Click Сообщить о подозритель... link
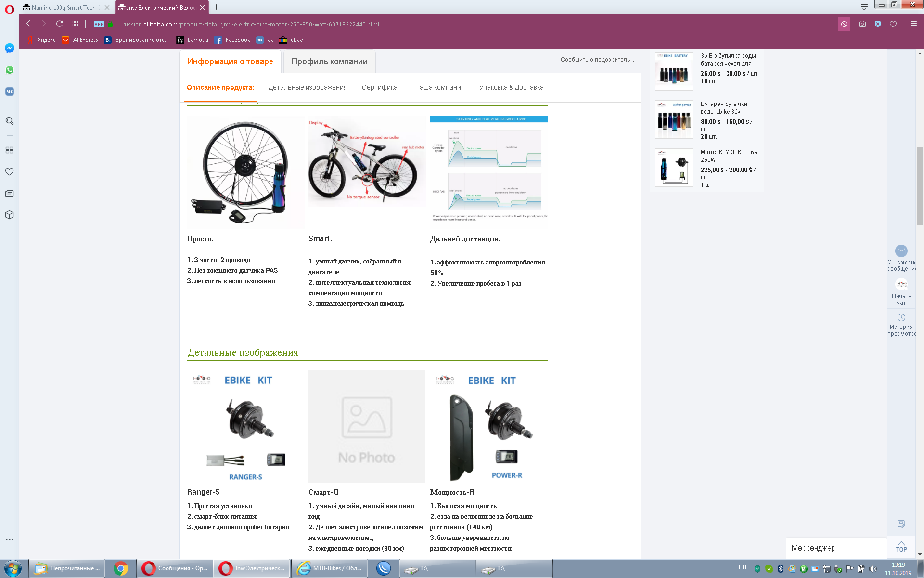 [597, 60]
